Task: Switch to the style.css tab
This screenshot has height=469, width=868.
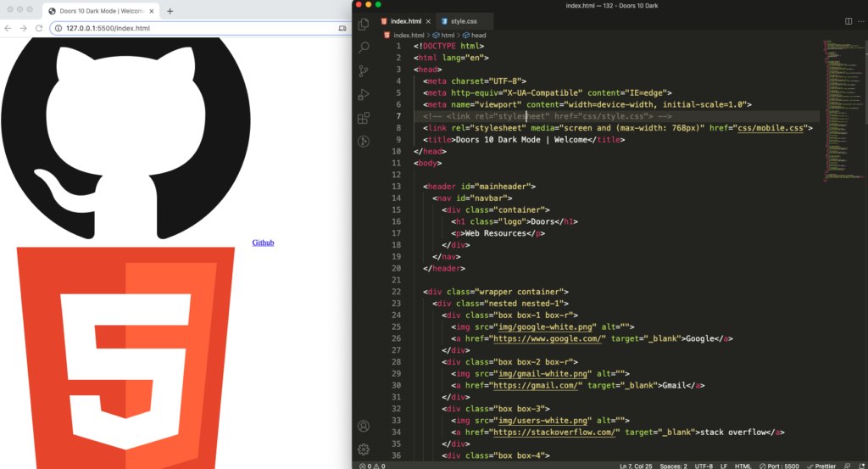Action: point(464,21)
